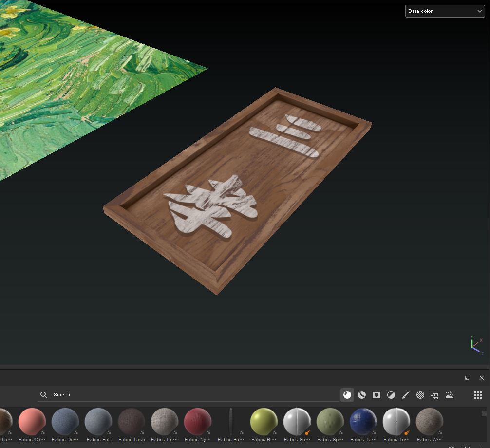Open the Base color channel dropdown
Screen dimensions: 490x448
pyautogui.click(x=445, y=11)
